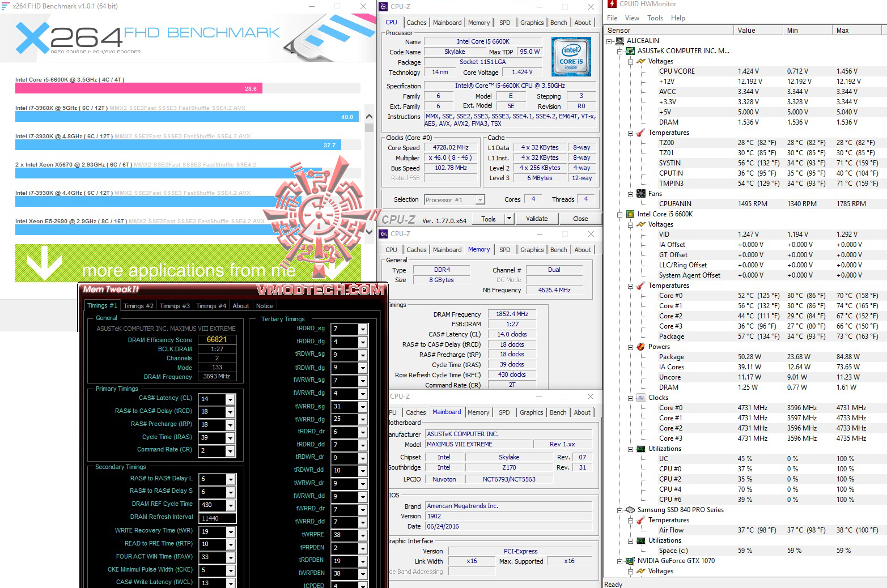Open the SPD tab in the CPU-Z Memory window
Image resolution: width=887 pixels, height=588 pixels.
point(504,250)
